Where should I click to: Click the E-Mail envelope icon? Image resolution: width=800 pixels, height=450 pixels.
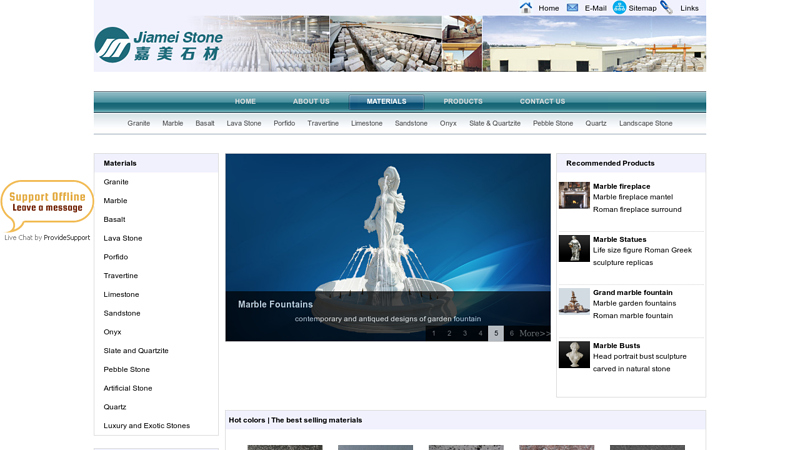[x=572, y=8]
